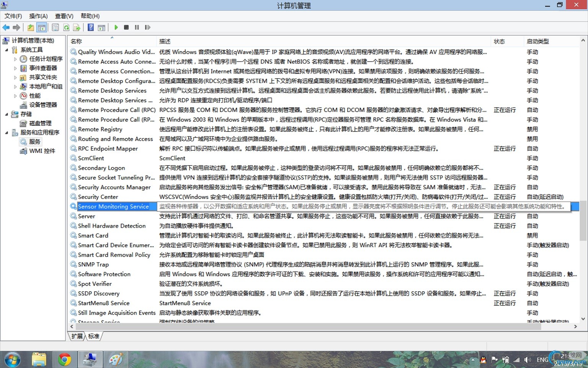This screenshot has height=368, width=588.
Task: Click gear icon of Quality Windows Audio service
Action: click(73, 52)
